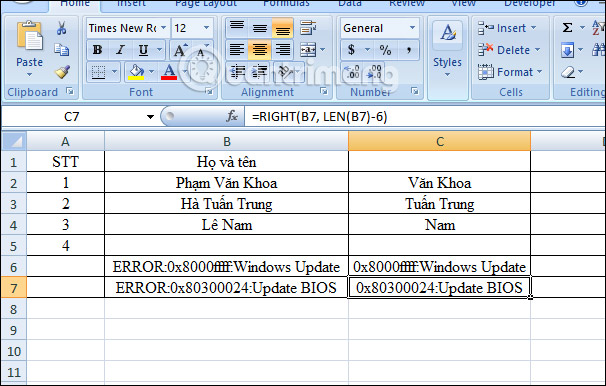Click the AutoSum sigma icon

pyautogui.click(x=567, y=28)
